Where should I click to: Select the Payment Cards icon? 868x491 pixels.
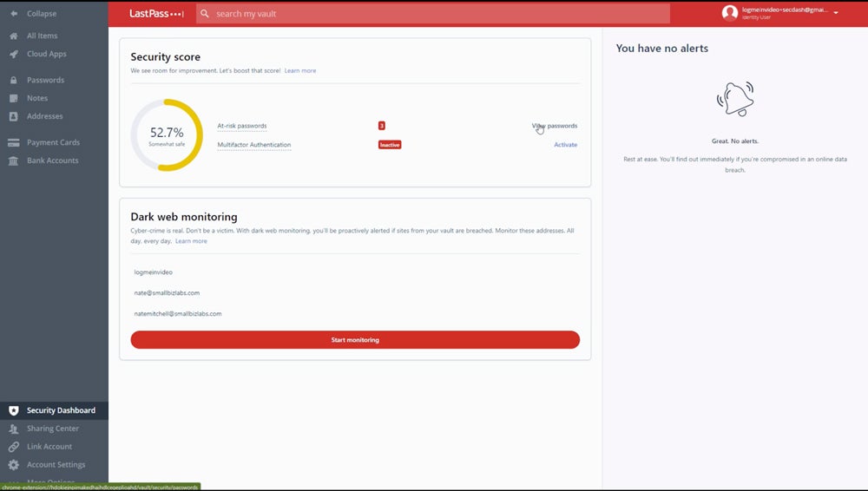click(x=13, y=142)
